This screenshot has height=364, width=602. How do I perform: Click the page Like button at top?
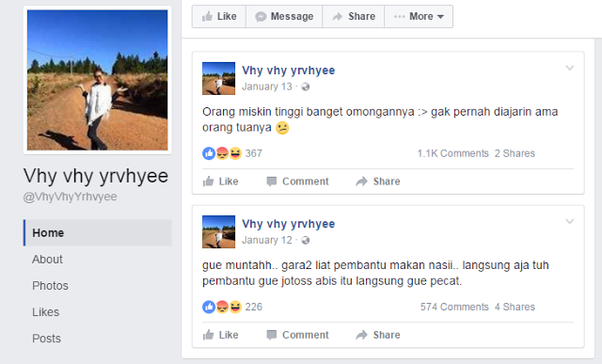tap(219, 17)
